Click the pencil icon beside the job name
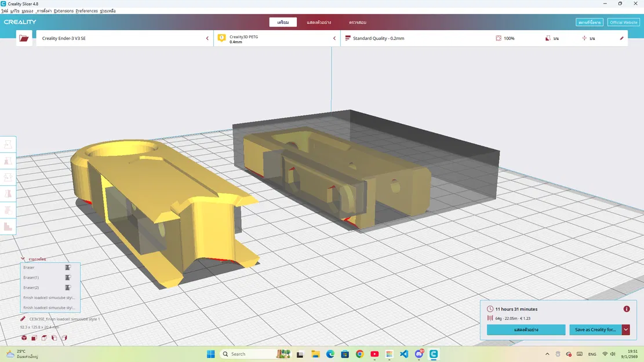 [x=23, y=319]
